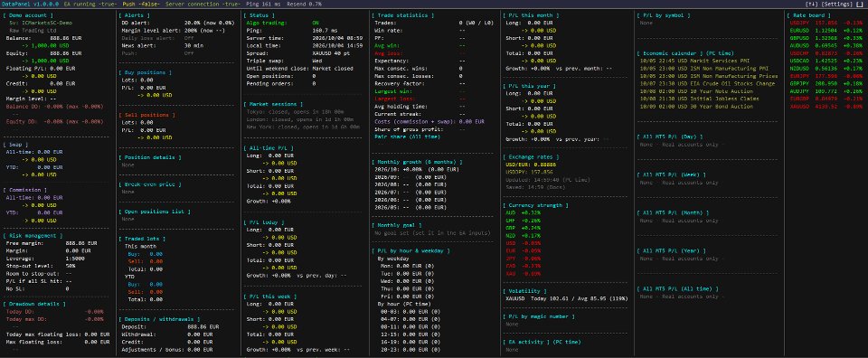Click the 'Margin level alert:' row
The width and height of the screenshot is (868, 358).
[x=174, y=31]
